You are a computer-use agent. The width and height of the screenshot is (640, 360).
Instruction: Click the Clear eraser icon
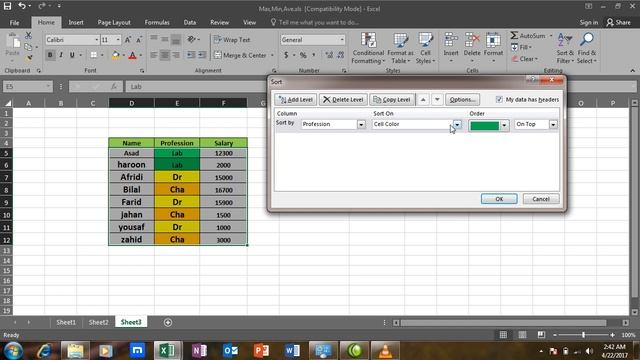coord(515,59)
